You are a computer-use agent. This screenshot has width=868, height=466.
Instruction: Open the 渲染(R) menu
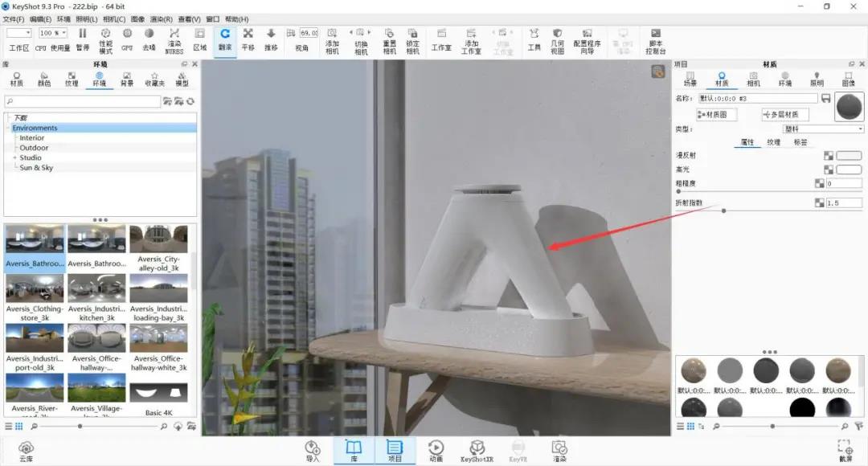(x=161, y=18)
